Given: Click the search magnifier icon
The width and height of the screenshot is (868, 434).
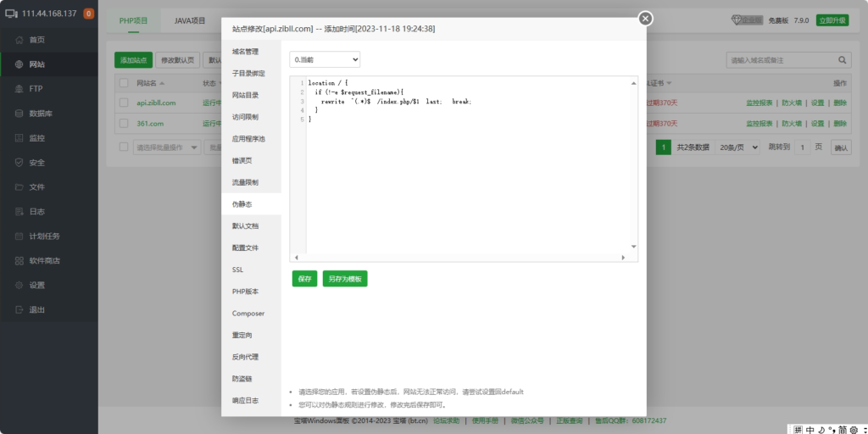Looking at the screenshot, I should [x=842, y=61].
